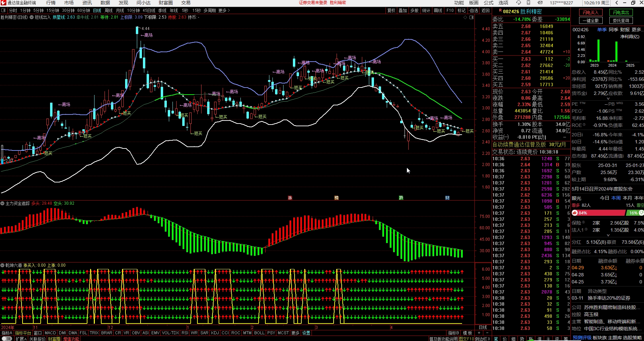The width and height of the screenshot is (644, 341).
Task: Click the panel layout icon near chart top right
Action: tap(471, 17)
